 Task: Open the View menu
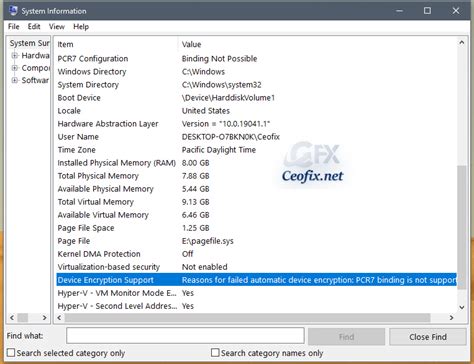coord(57,27)
